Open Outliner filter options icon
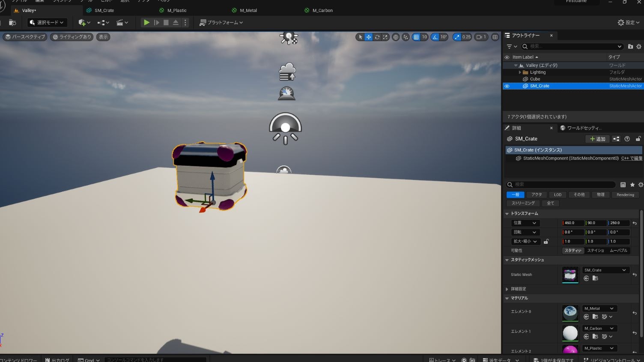The height and width of the screenshot is (362, 644). pos(512,46)
